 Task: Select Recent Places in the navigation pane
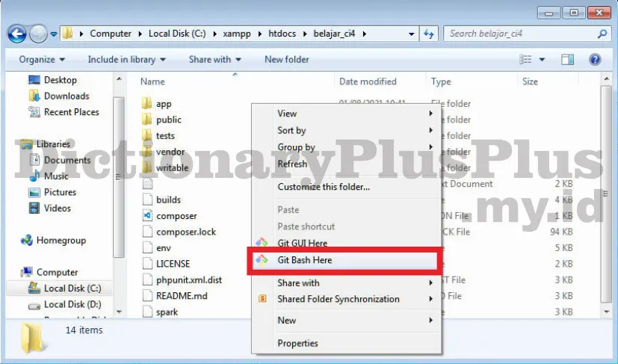(x=64, y=112)
